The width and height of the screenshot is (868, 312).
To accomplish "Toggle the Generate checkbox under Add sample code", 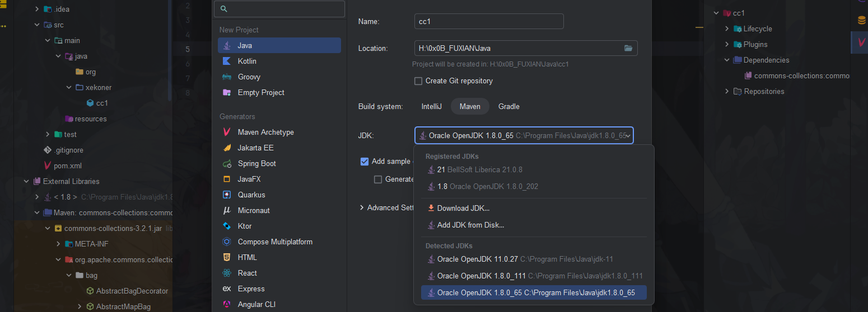I will [x=378, y=179].
